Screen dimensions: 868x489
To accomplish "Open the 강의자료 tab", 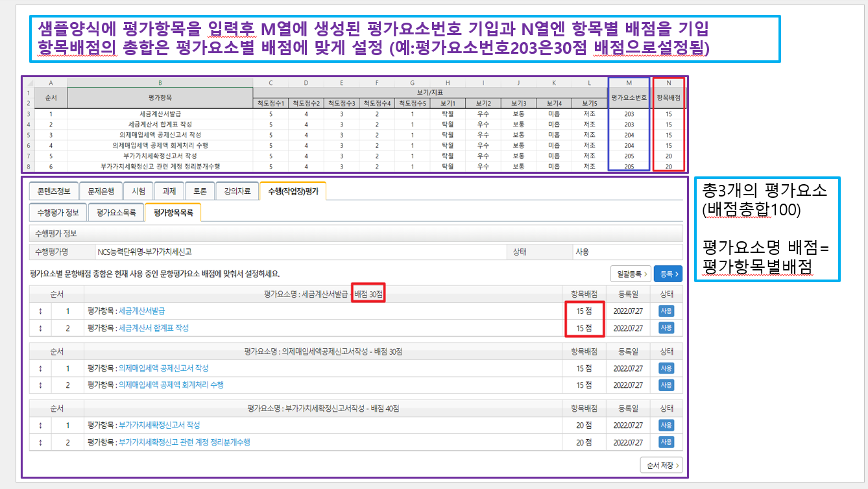I will [x=236, y=191].
